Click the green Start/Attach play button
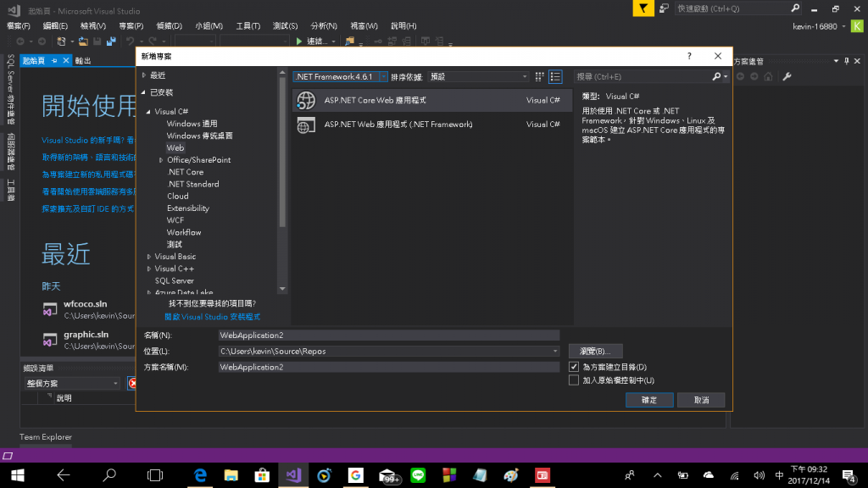 coord(299,41)
